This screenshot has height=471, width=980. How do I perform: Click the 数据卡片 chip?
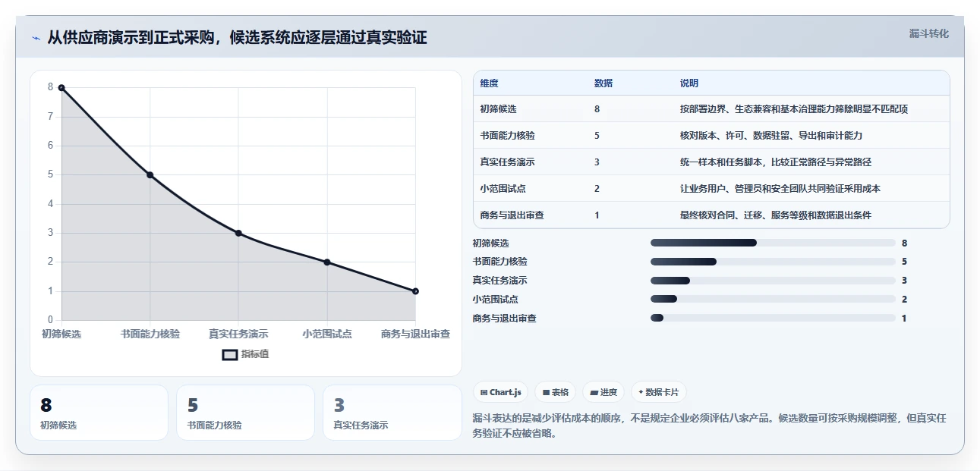pos(658,392)
